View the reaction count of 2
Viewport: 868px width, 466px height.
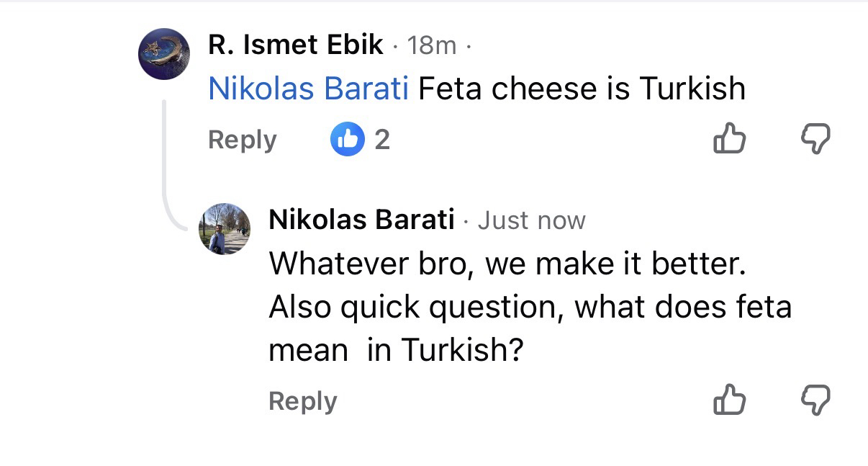382,139
